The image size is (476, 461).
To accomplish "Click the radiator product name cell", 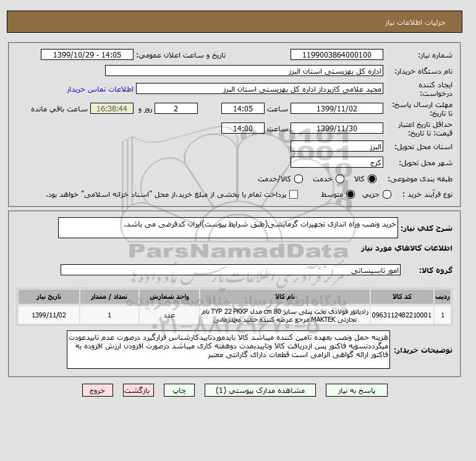I will [285, 315].
